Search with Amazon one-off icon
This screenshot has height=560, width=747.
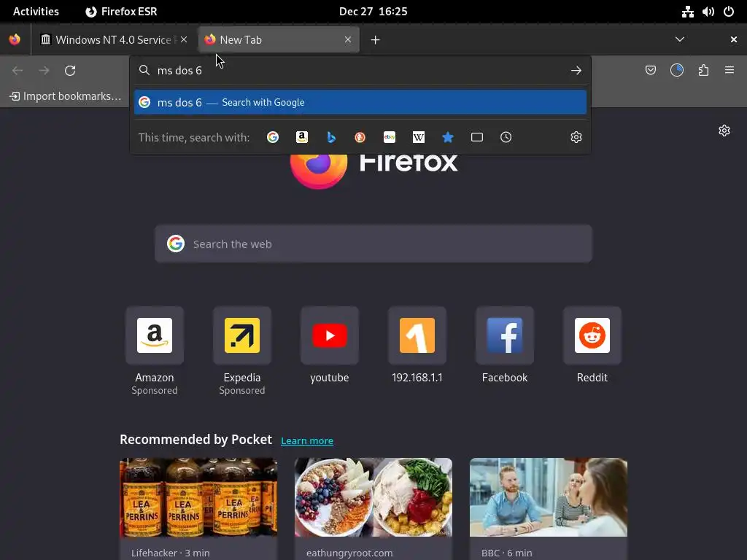pos(301,137)
